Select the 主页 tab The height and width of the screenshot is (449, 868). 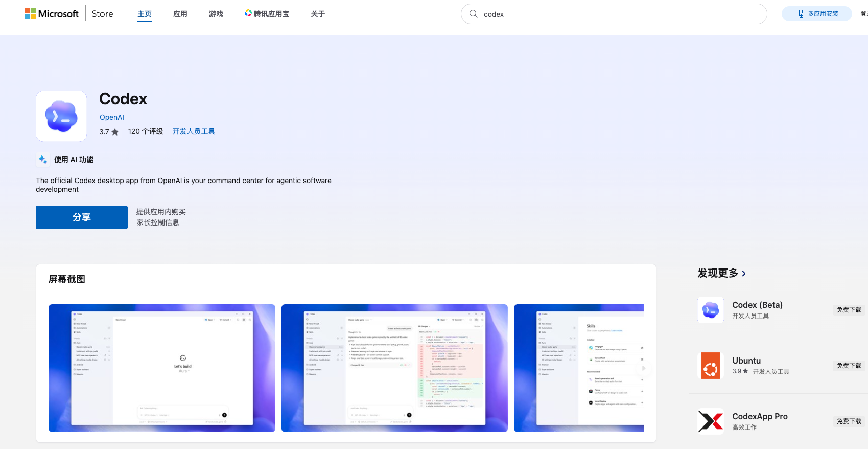pyautogui.click(x=145, y=14)
